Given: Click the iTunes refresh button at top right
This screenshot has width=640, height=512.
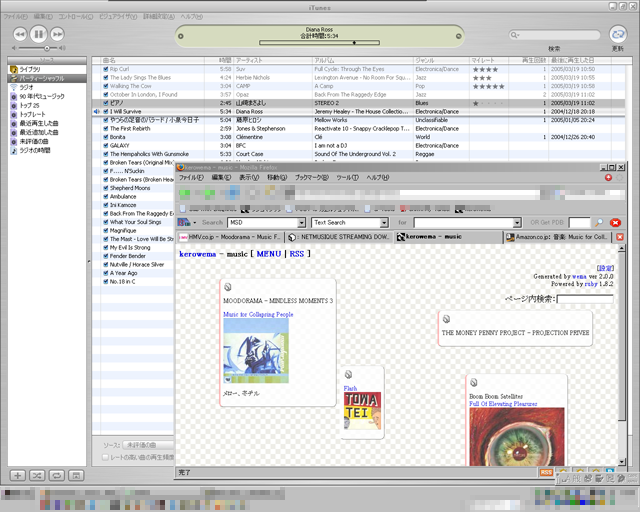Looking at the screenshot, I should (618, 34).
